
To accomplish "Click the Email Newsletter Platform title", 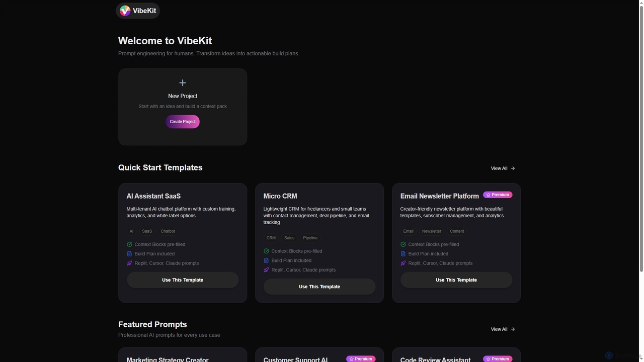I will 440,196.
